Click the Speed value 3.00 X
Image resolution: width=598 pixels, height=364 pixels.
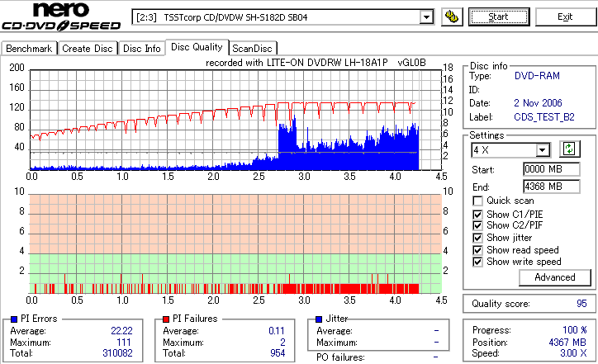coord(573,353)
